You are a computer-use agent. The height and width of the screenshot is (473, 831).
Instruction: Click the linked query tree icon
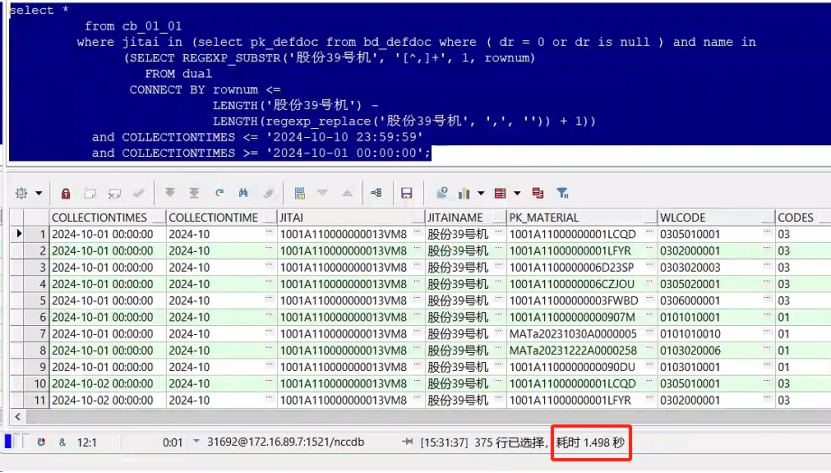point(377,193)
